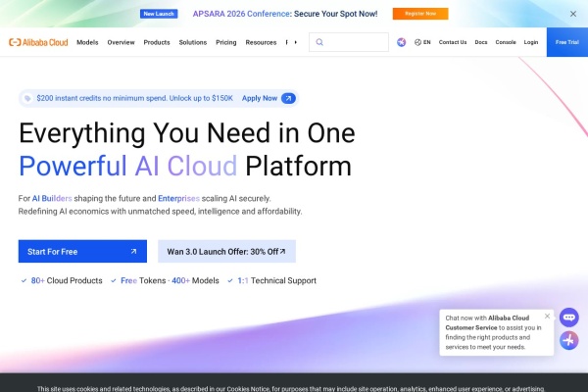The height and width of the screenshot is (392, 588).
Task: Click the Start For Free button
Action: [x=82, y=251]
